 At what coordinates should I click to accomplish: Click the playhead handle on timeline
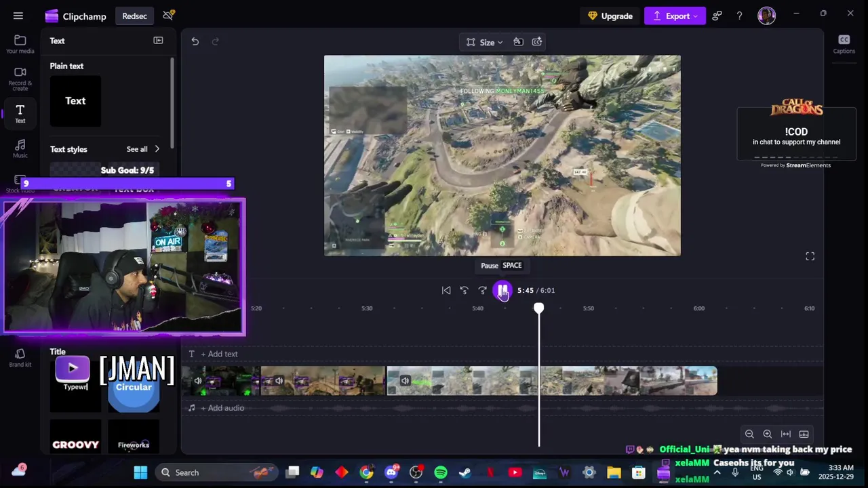coord(538,308)
